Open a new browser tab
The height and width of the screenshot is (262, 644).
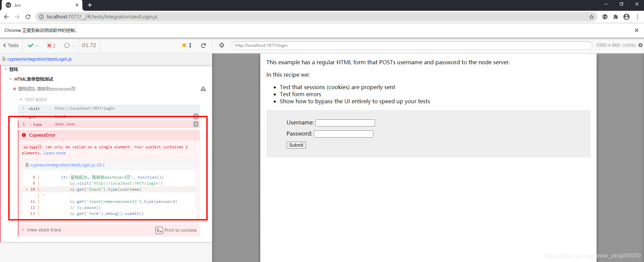tap(90, 5)
